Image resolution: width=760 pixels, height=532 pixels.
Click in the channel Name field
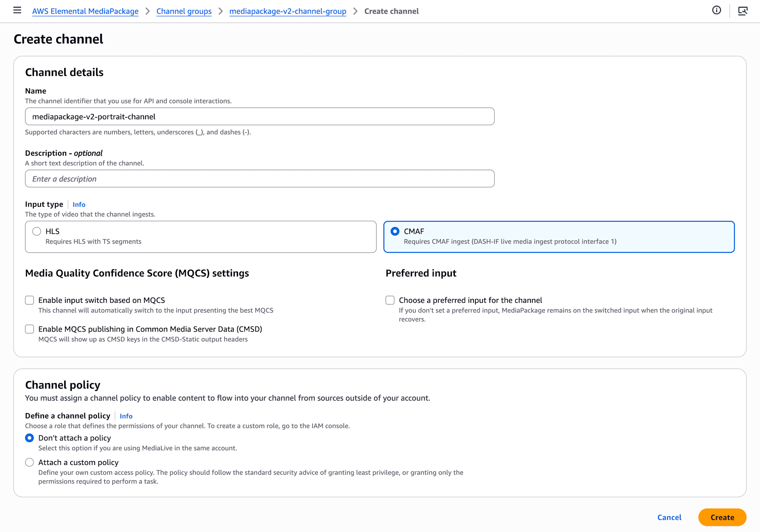[260, 117]
